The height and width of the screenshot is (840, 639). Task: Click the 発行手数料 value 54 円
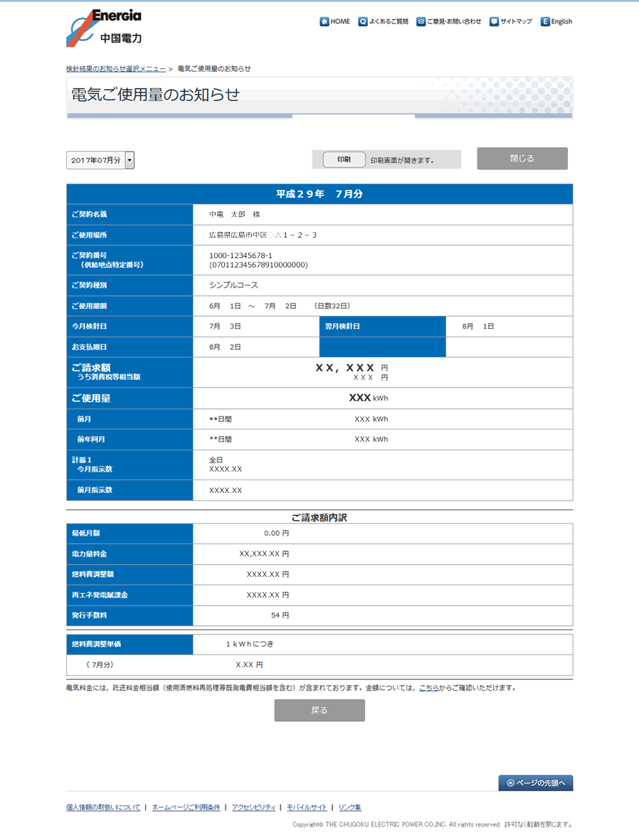[x=280, y=615]
